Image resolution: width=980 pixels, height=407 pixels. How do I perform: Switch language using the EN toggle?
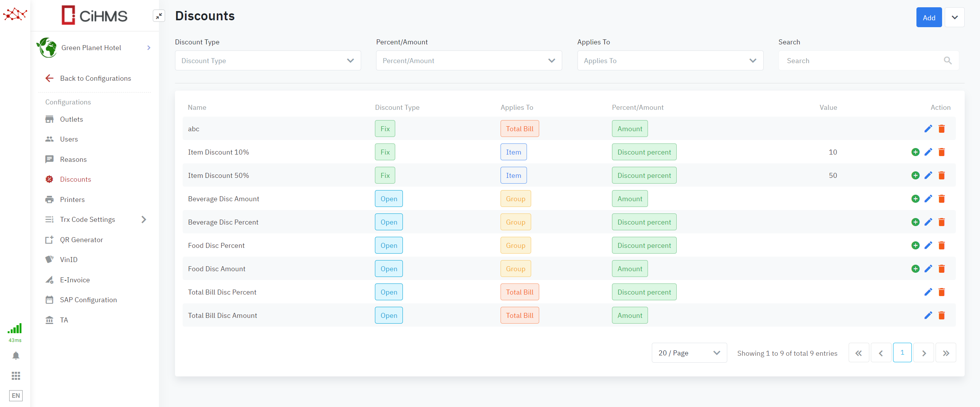16,396
